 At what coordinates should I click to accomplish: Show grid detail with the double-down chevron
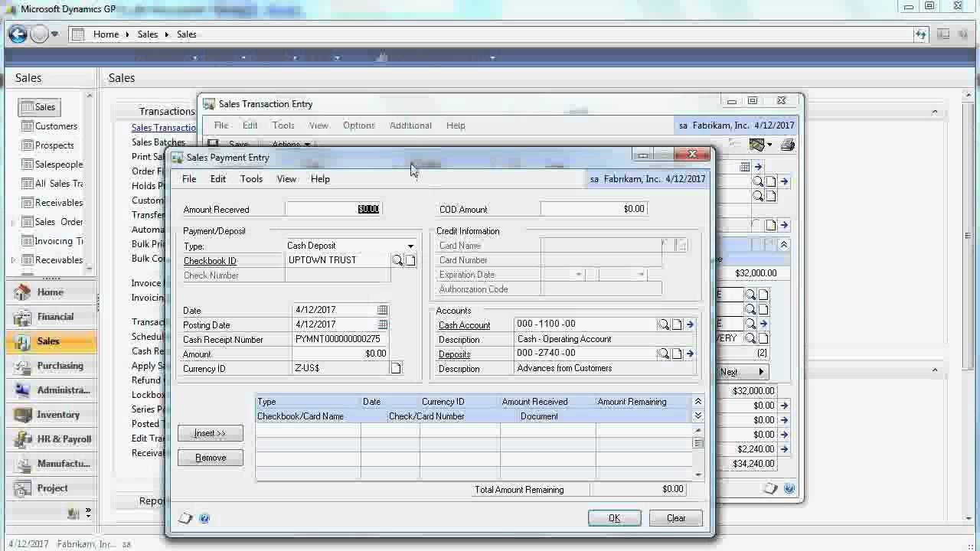[697, 416]
